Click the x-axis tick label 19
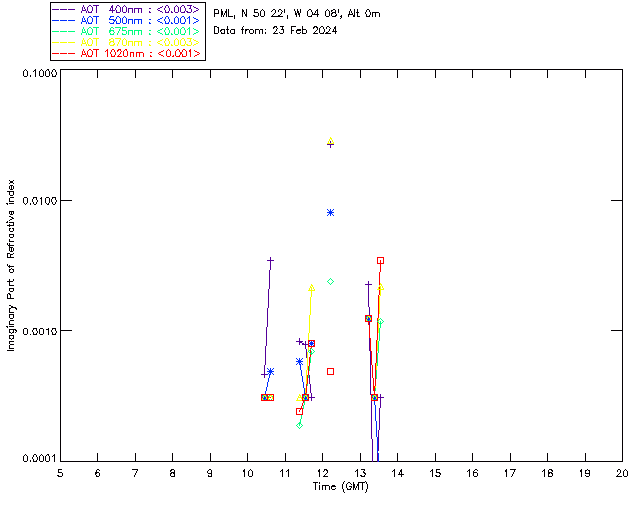Screen dimensions: 640x512 (x=585, y=473)
